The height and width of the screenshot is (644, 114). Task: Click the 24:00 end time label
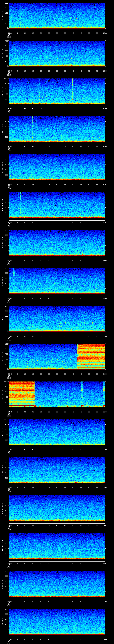105,374
